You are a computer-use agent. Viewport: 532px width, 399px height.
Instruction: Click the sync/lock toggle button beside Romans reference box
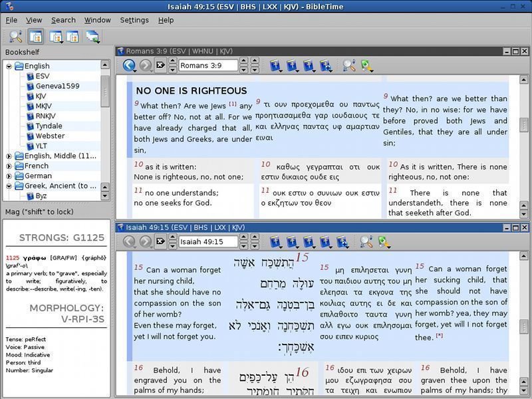click(160, 65)
